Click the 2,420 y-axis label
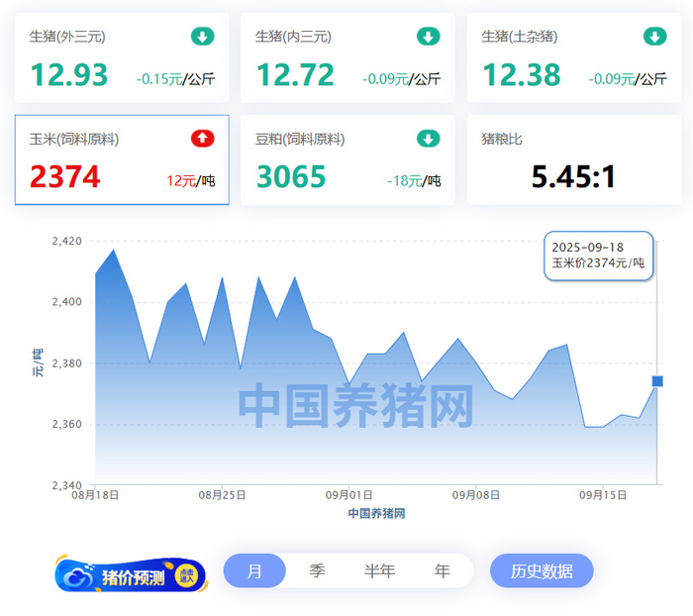693x616 pixels. coord(67,241)
